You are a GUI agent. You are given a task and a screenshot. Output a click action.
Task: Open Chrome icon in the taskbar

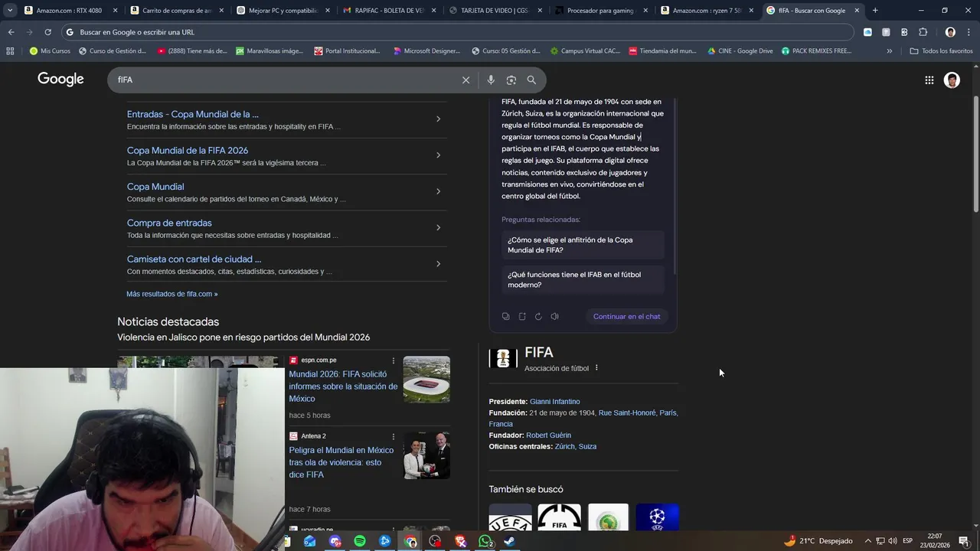411,541
